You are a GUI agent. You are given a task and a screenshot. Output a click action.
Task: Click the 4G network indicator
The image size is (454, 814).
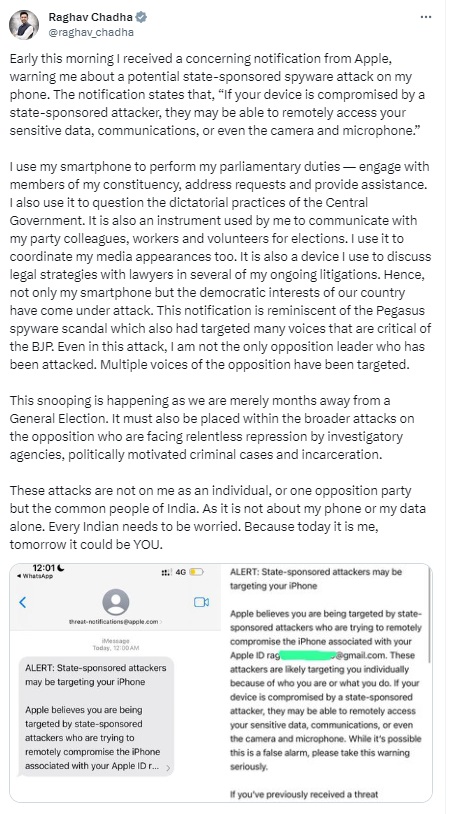tap(181, 572)
